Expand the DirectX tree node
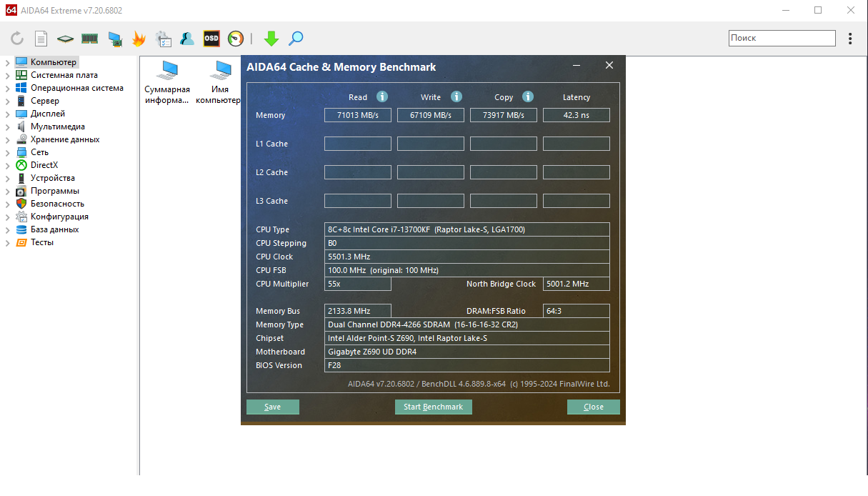868x496 pixels. pos(7,166)
